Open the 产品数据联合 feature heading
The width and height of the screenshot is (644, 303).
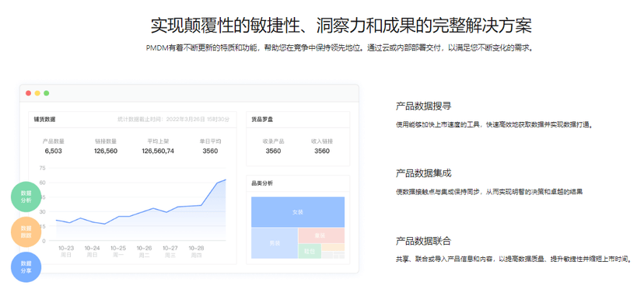(423, 241)
